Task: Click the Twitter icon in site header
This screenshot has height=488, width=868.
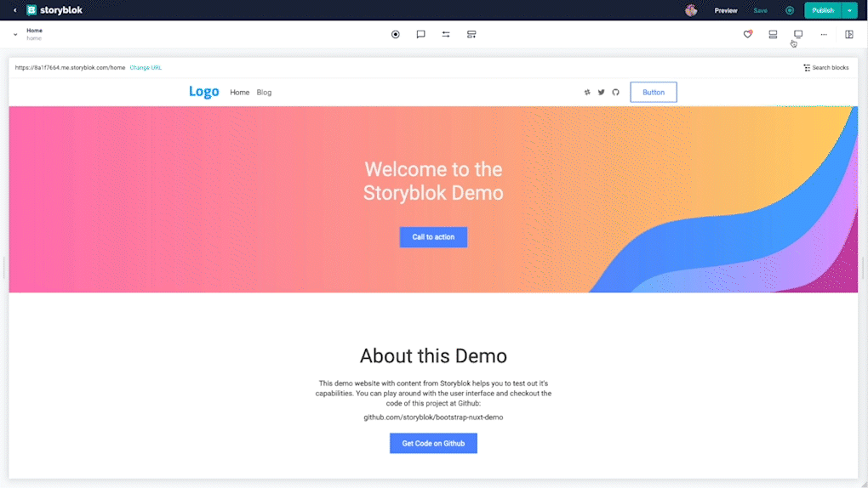Action: 601,93
